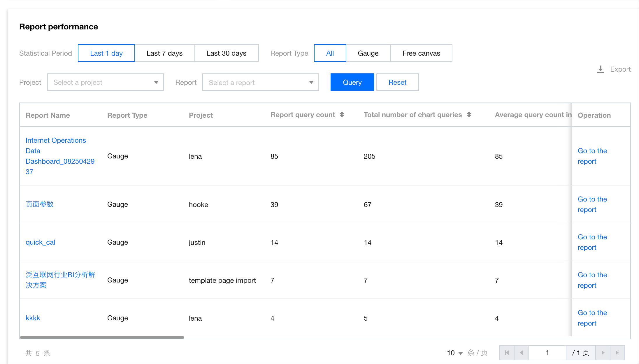Select Last 7 days period
This screenshot has height=364, width=639.
pyautogui.click(x=164, y=53)
